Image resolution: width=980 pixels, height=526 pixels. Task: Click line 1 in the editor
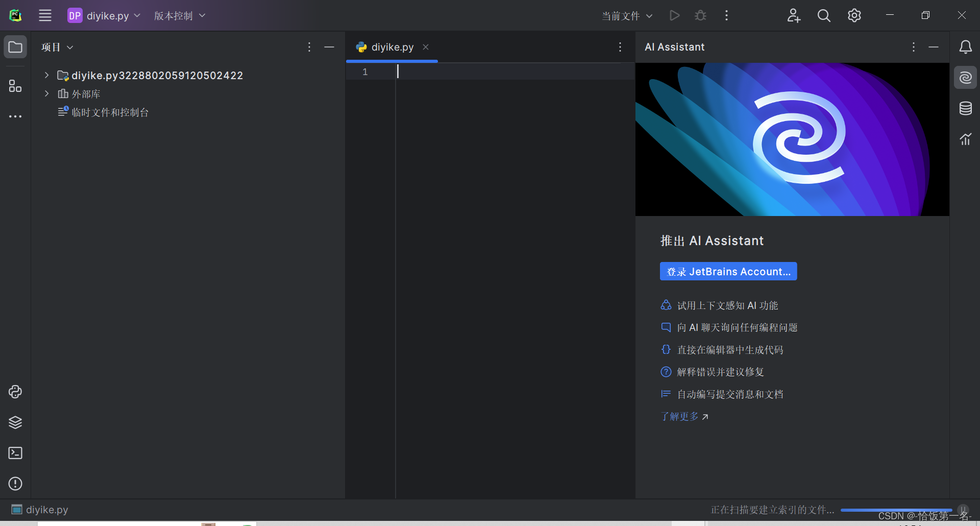516,71
